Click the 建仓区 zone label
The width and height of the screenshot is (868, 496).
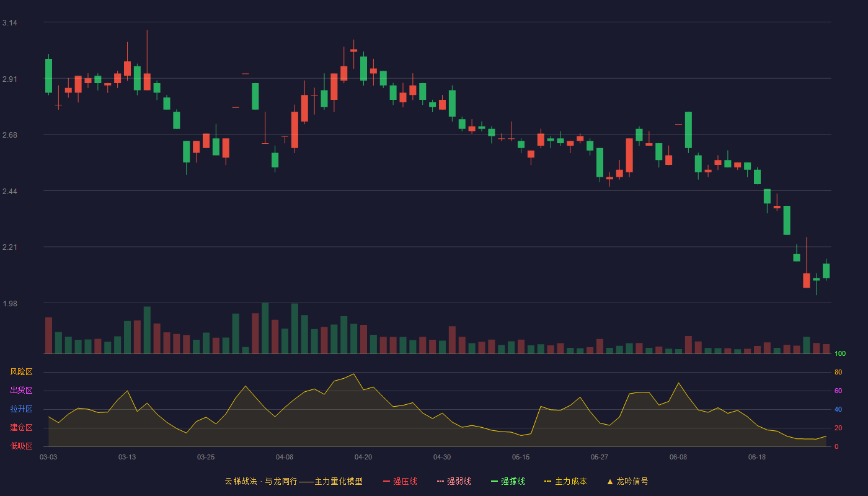[x=21, y=428]
